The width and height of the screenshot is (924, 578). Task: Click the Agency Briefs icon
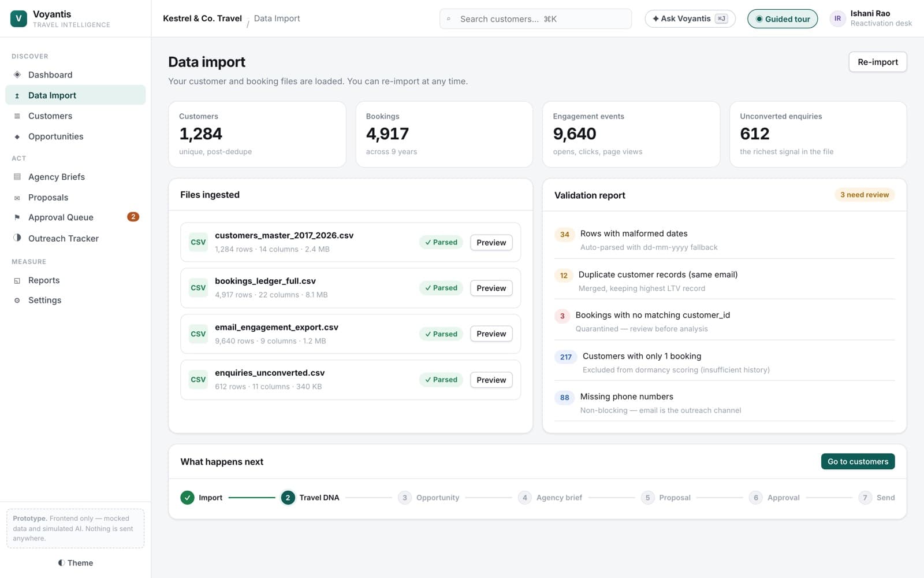[17, 177]
